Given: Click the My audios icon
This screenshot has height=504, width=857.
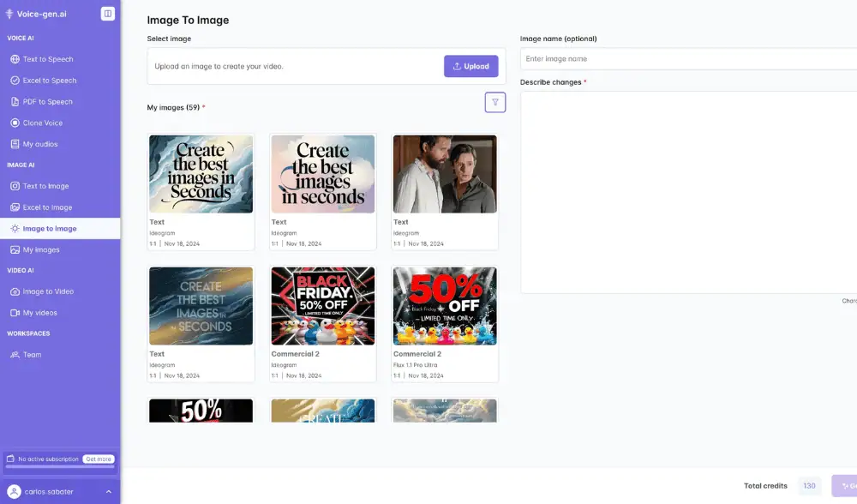Looking at the screenshot, I should [15, 144].
